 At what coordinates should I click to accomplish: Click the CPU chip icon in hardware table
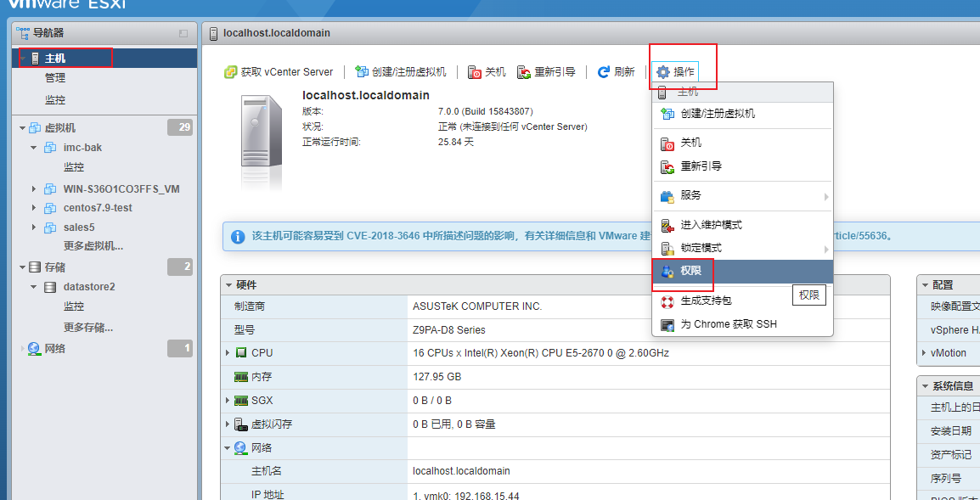coord(241,352)
